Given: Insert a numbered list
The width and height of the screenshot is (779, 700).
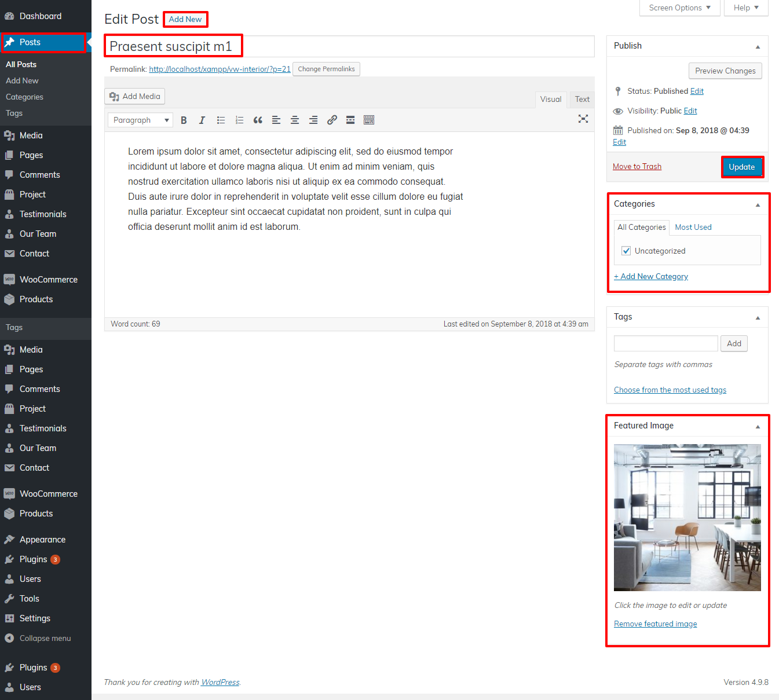Looking at the screenshot, I should click(239, 120).
